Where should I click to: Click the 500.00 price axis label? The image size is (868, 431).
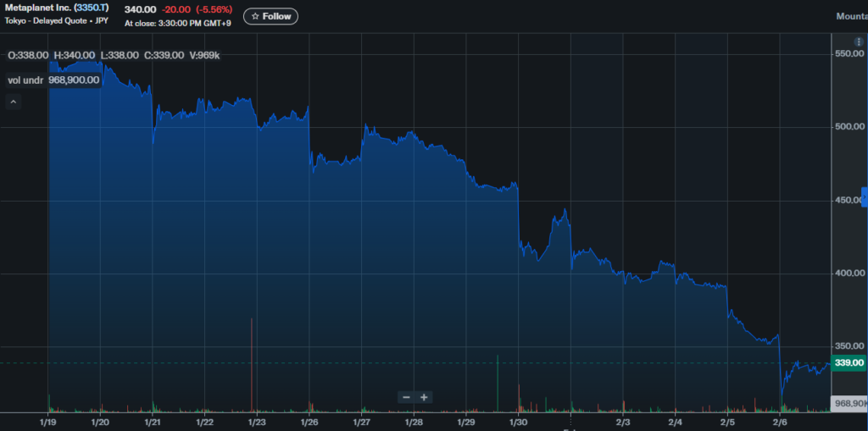tap(848, 127)
